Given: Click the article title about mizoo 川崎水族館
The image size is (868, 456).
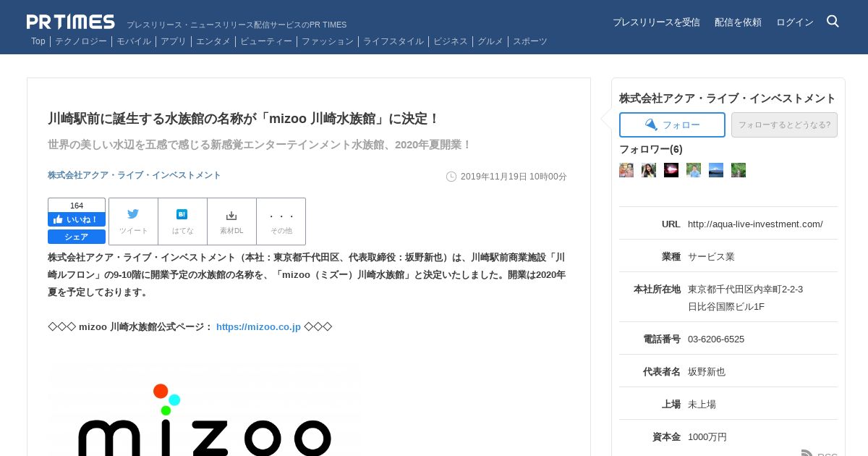Looking at the screenshot, I should pyautogui.click(x=244, y=119).
